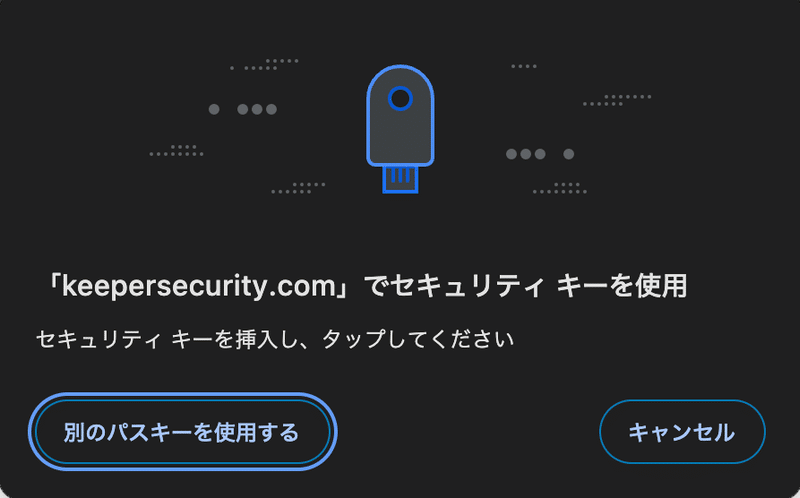Click the タップしてください text in the subtitle
Viewport: 800px width, 498px height.
tap(418, 339)
